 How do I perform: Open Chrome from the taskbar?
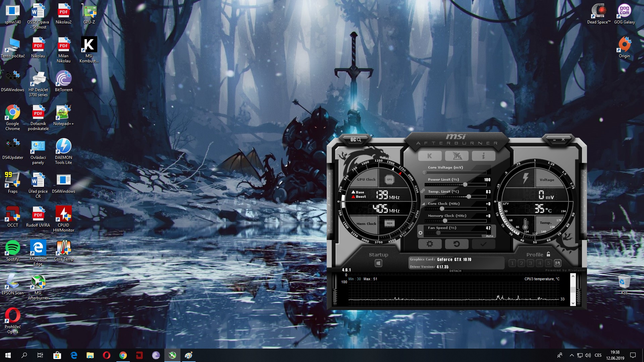(123, 355)
